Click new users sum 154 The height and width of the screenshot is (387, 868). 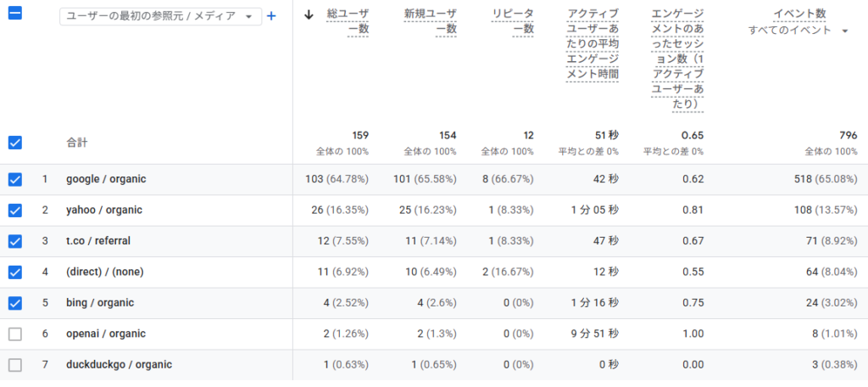point(448,135)
